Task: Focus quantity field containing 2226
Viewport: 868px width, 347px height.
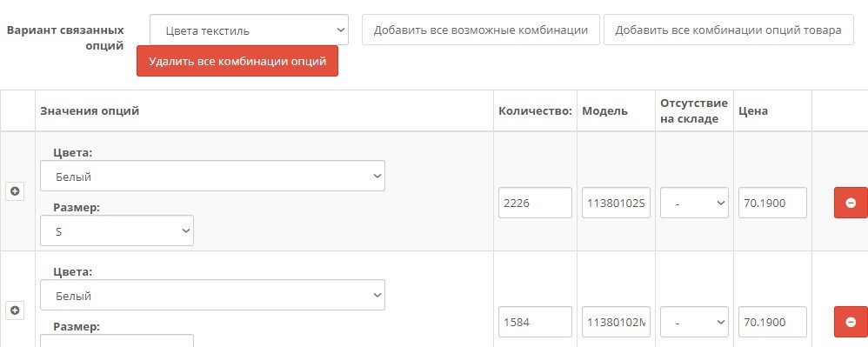Action: tap(535, 203)
